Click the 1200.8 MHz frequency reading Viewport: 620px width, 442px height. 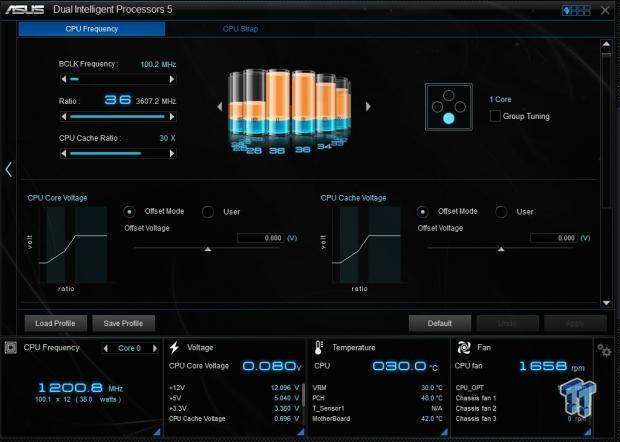click(80, 388)
